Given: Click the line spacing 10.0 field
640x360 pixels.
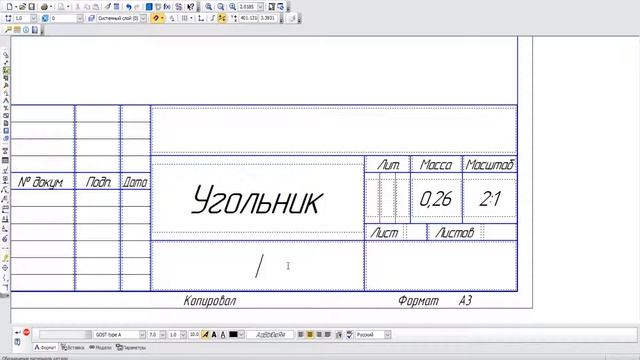Looking at the screenshot, I should point(194,335).
